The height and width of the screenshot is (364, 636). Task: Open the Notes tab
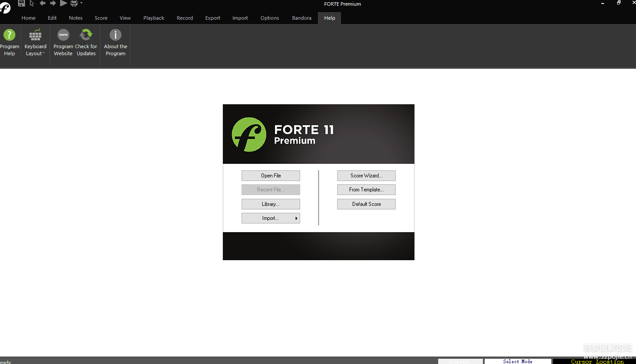point(75,18)
